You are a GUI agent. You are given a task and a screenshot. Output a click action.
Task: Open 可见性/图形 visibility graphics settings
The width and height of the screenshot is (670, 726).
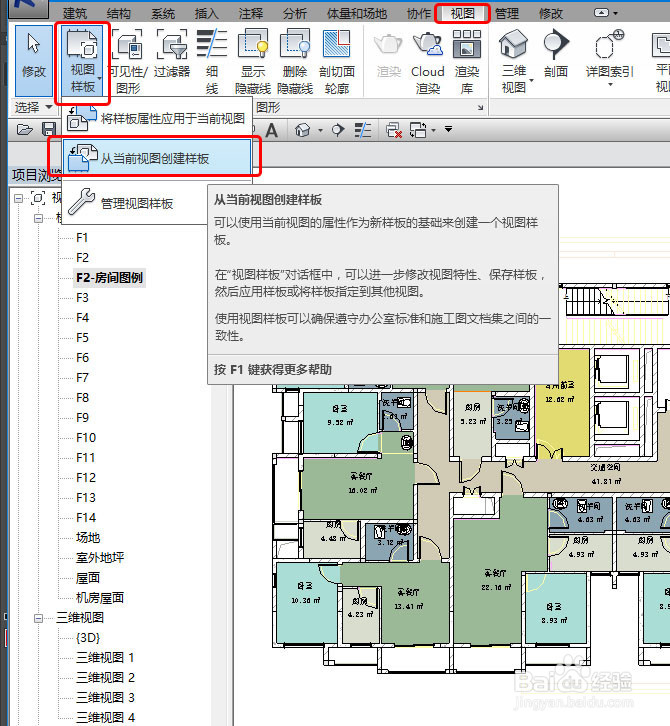(x=128, y=61)
